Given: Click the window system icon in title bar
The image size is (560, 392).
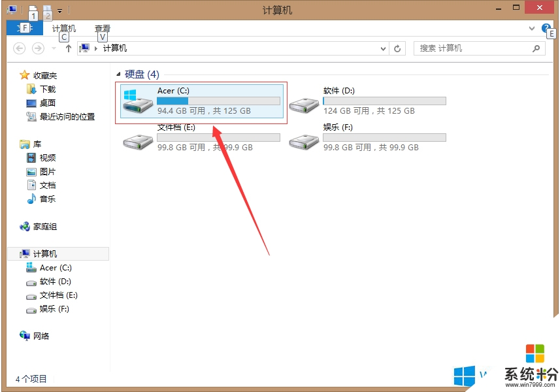Looking at the screenshot, I should [x=11, y=10].
